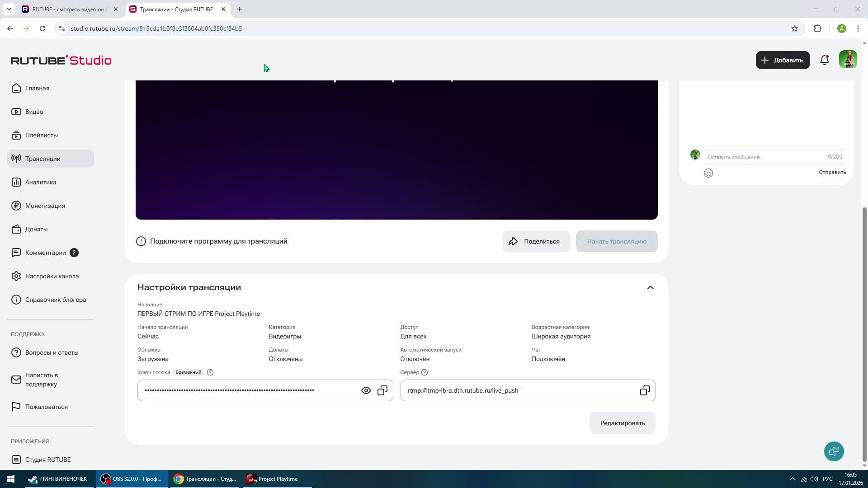This screenshot has width=868, height=488.
Task: Open the notifications bell
Action: (825, 60)
